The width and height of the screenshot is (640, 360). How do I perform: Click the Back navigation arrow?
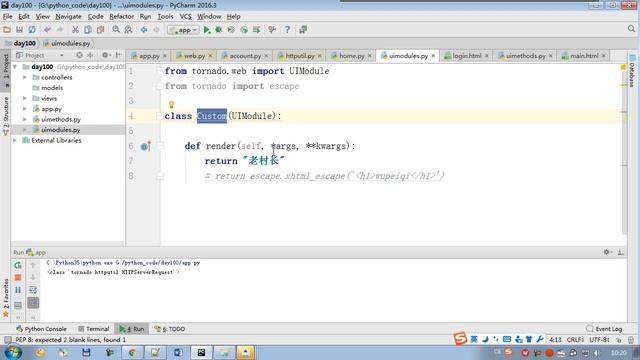pos(144,30)
